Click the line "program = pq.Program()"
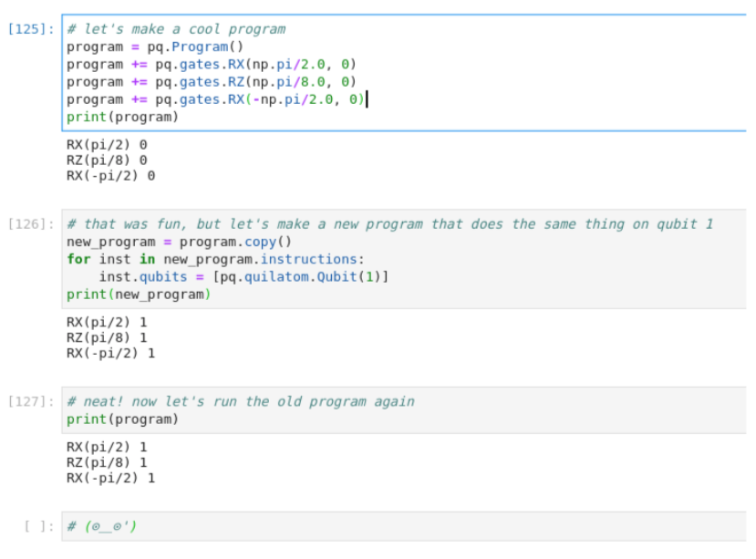 coord(155,47)
